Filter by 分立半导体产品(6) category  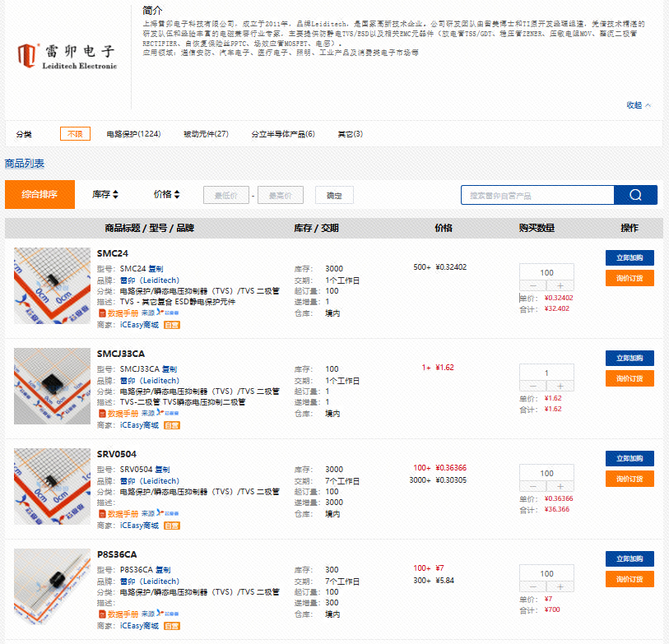coord(283,134)
